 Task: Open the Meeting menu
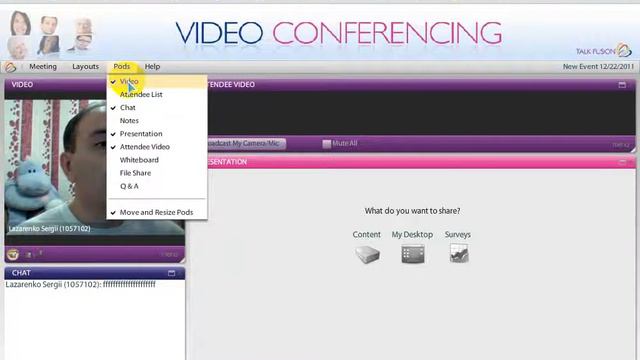click(43, 67)
